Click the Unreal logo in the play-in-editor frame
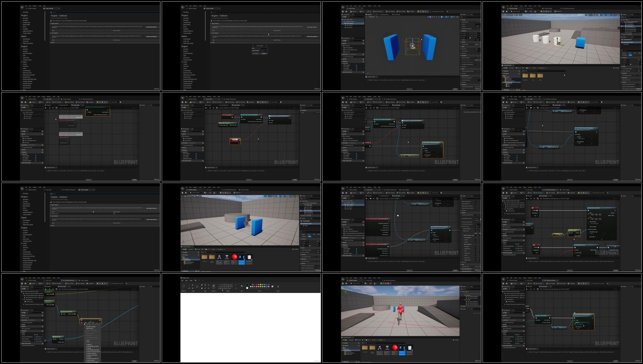Viewport: 643px width, 364px height. (x=343, y=279)
